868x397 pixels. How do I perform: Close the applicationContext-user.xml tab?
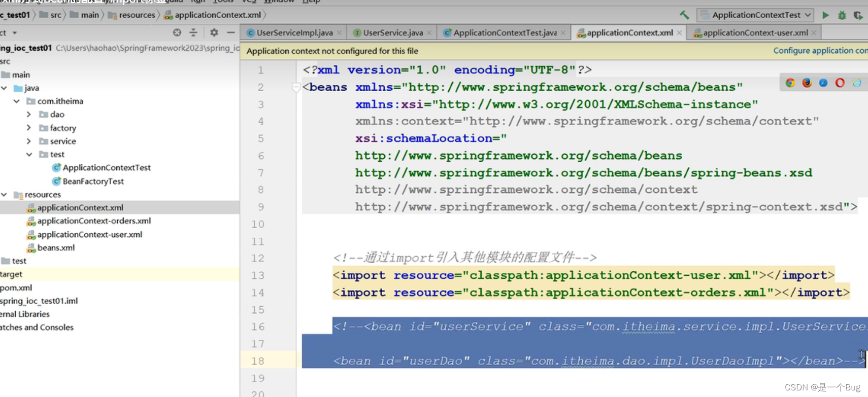(814, 33)
